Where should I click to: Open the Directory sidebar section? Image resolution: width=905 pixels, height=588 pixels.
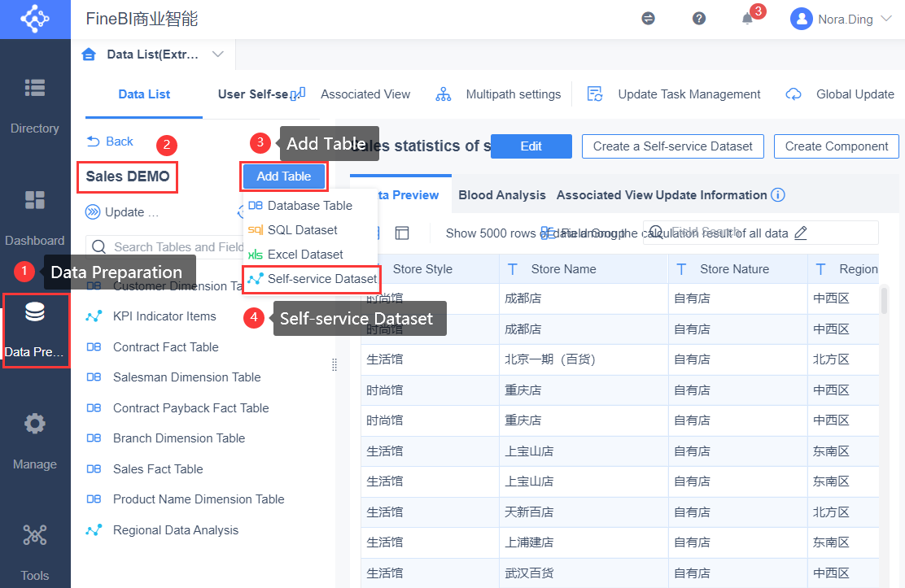pos(35,107)
